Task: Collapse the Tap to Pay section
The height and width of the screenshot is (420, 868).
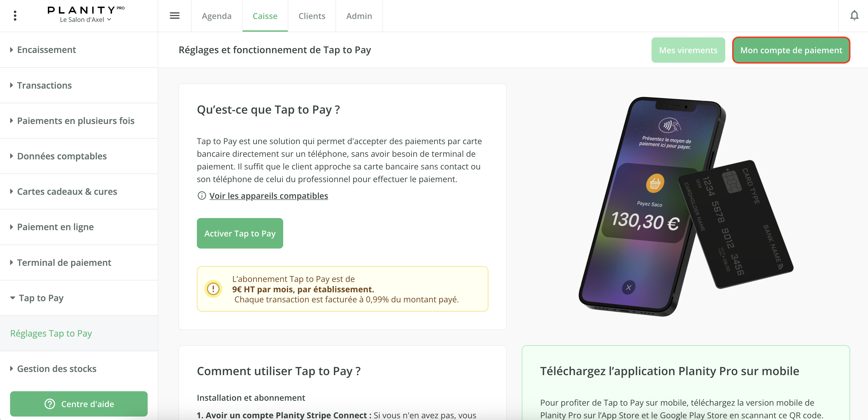Action: pyautogui.click(x=40, y=298)
